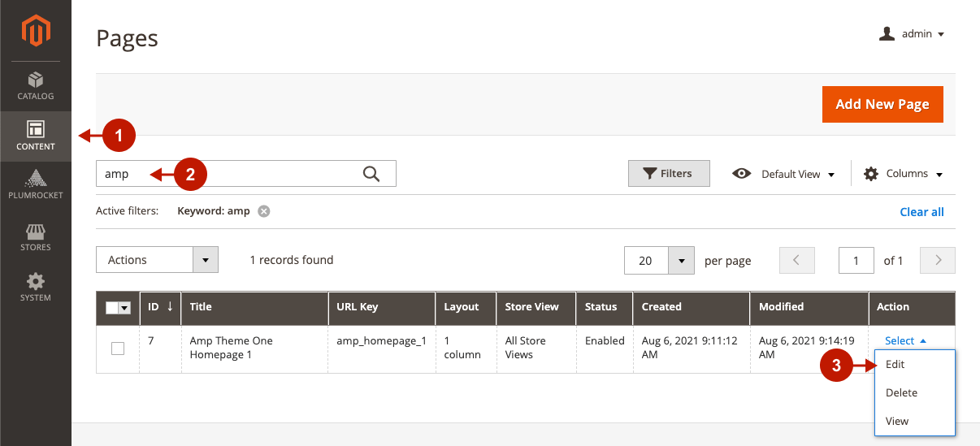Open the Stores sidebar menu
The image size is (980, 446).
point(36,237)
